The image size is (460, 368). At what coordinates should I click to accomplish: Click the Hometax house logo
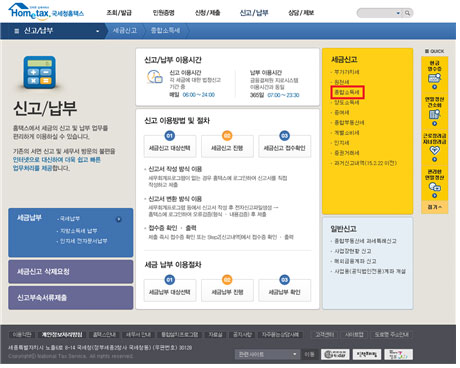(46, 12)
